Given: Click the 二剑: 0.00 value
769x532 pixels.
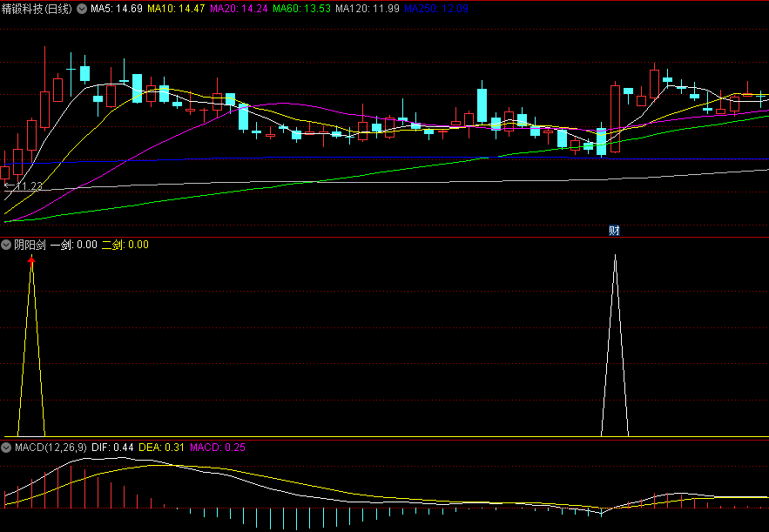Looking at the screenshot, I should [x=125, y=245].
